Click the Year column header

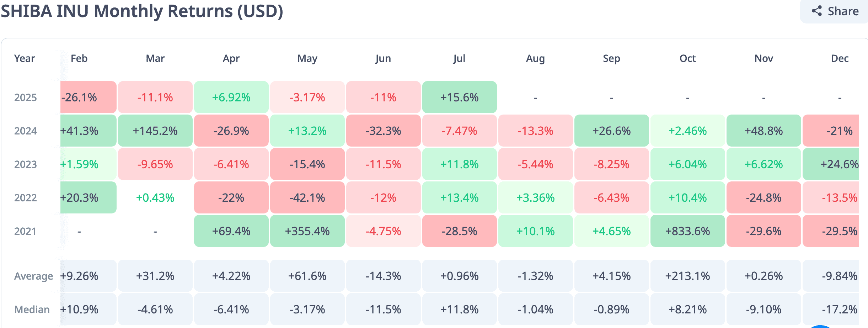(25, 58)
